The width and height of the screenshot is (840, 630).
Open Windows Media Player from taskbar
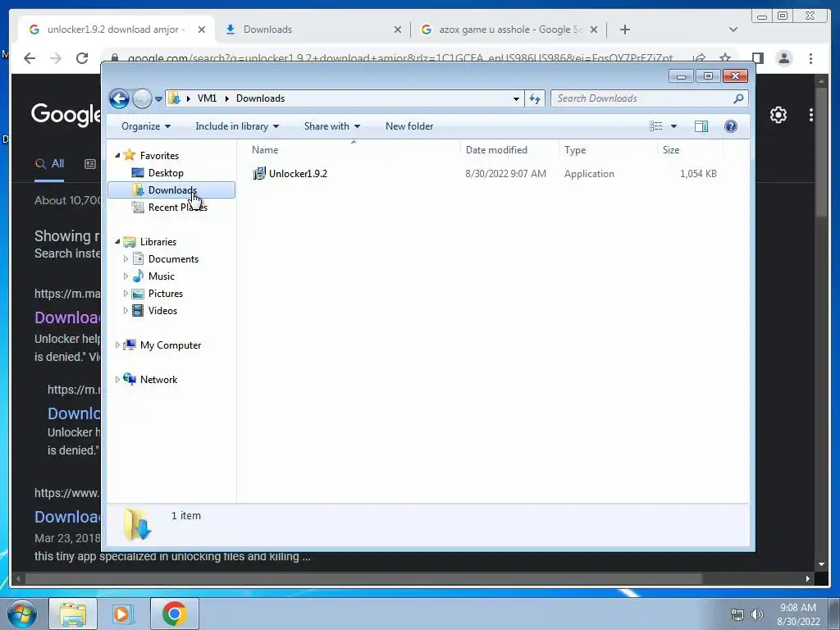123,614
